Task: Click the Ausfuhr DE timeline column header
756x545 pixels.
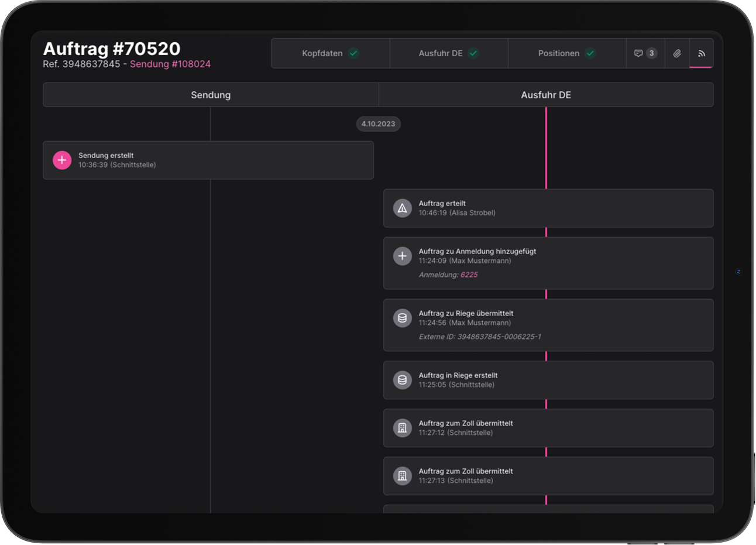Action: [546, 95]
